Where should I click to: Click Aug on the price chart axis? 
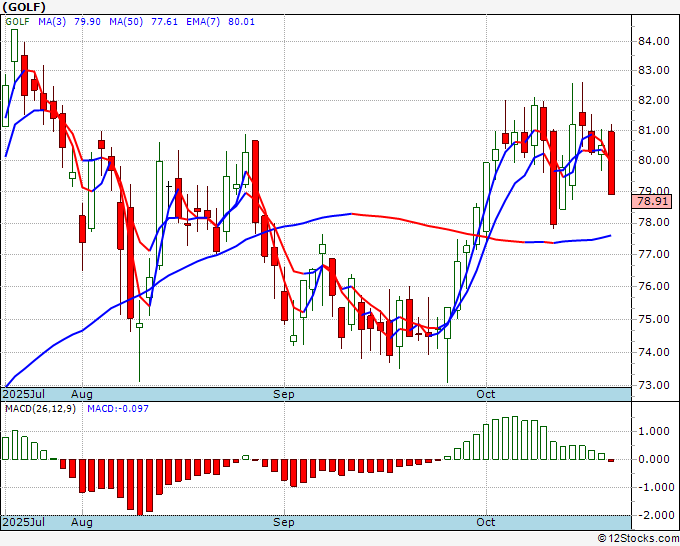pos(82,394)
